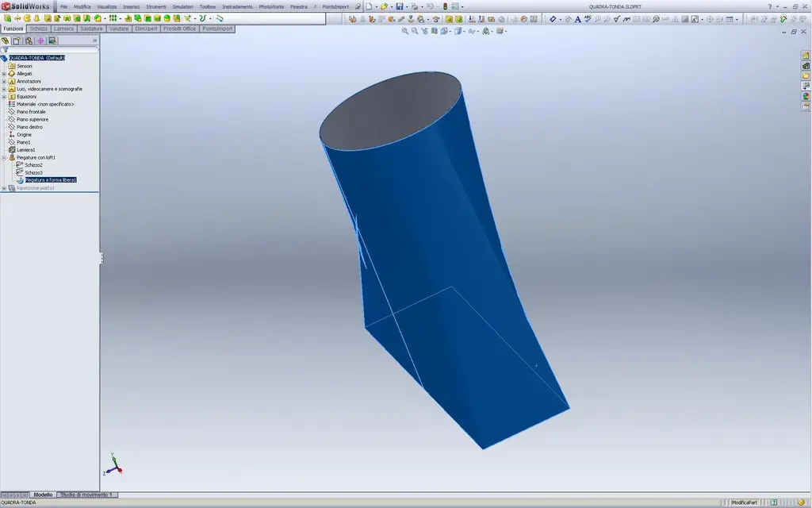The height and width of the screenshot is (508, 812).
Task: Switch to the Saldature tab
Action: pyautogui.click(x=91, y=29)
